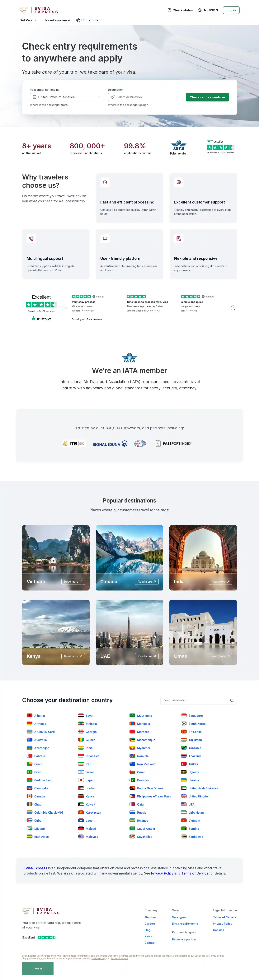
Task: Open the Trustpilot score widget
Action: [x=221, y=146]
